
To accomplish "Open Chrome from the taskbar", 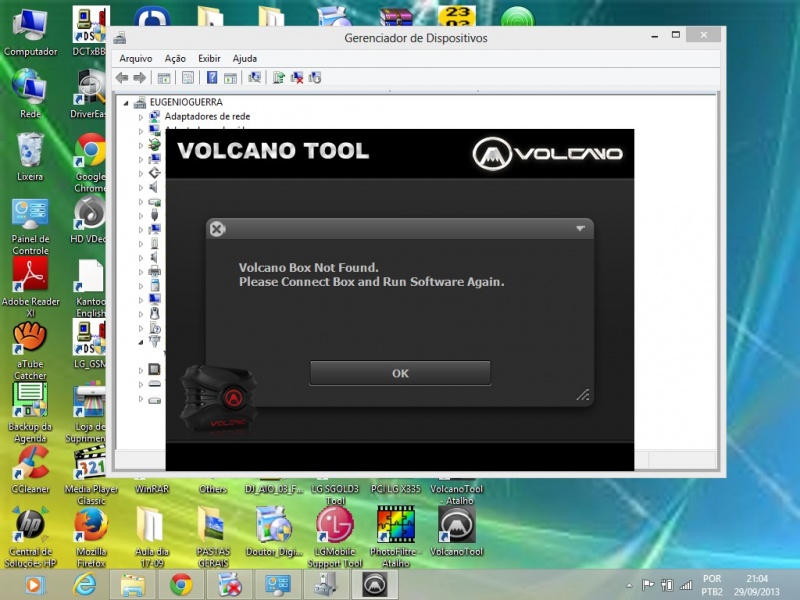I will coord(181,585).
